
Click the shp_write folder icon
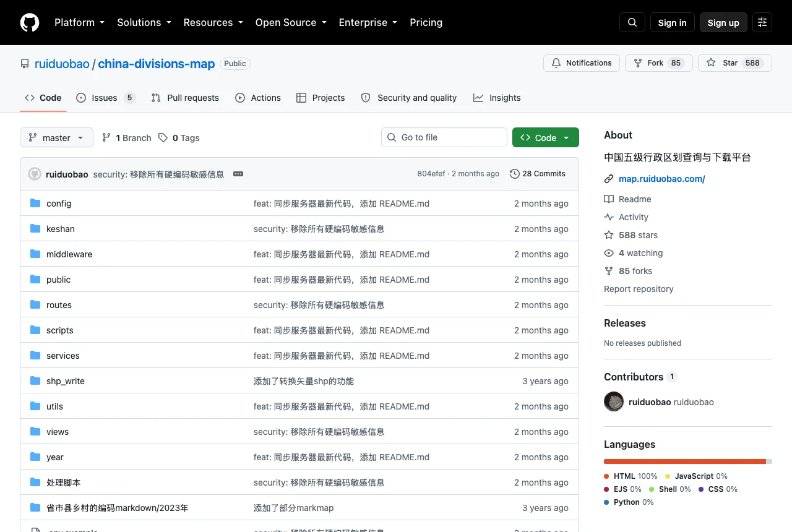35,380
